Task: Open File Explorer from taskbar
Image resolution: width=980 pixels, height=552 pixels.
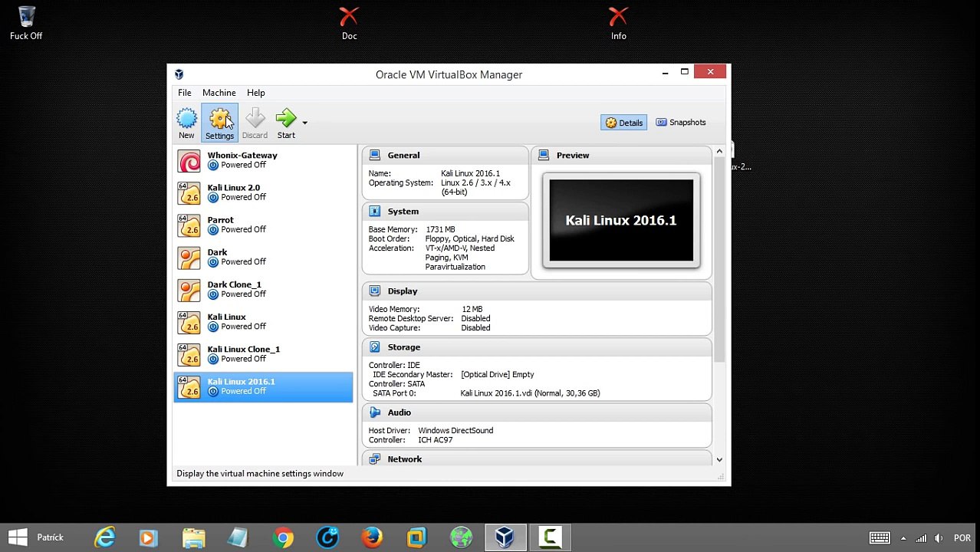Action: (193, 537)
